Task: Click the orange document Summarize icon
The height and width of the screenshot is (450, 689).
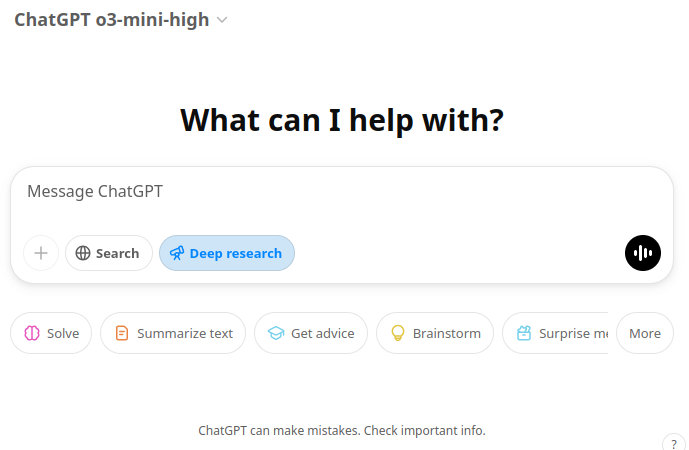Action: point(122,333)
